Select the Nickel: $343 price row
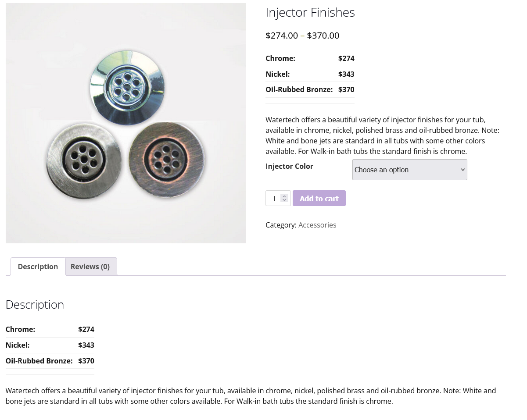Screen dimensions: 527x420 coord(310,74)
